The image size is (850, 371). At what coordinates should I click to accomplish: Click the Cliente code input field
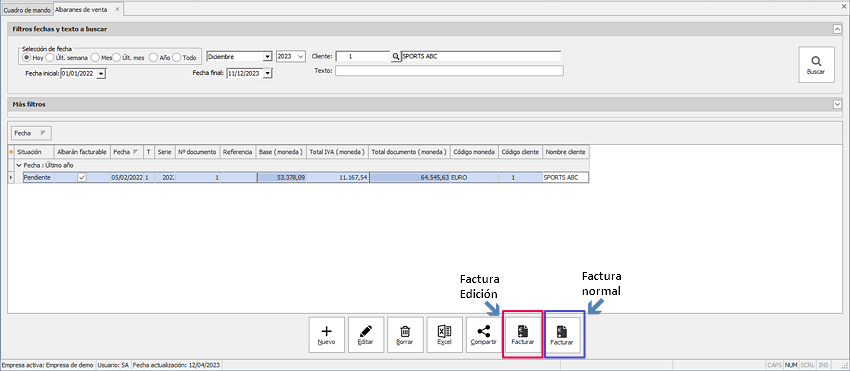click(363, 56)
